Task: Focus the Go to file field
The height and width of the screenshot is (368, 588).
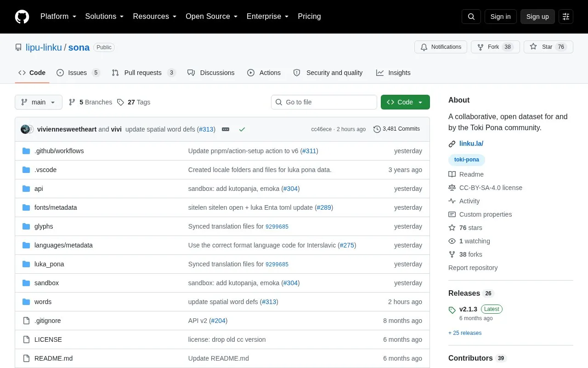Action: [324, 102]
